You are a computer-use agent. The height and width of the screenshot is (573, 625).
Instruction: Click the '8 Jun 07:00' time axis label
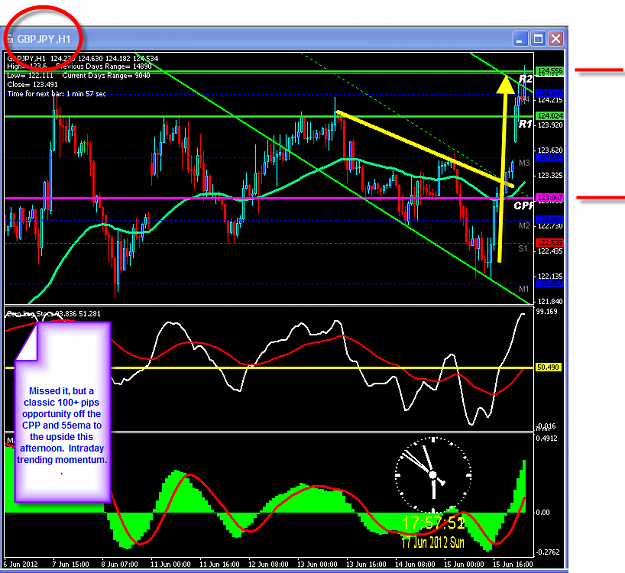[x=120, y=564]
